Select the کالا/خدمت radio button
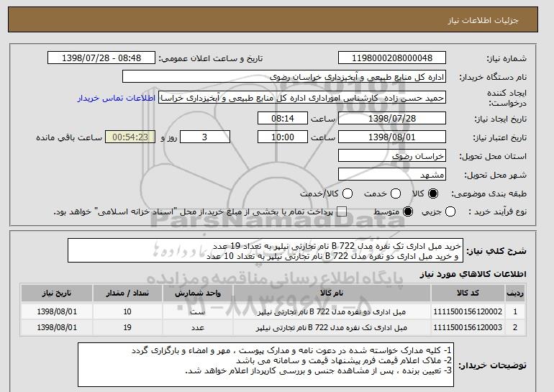The height and width of the screenshot is (392, 554). pyautogui.click(x=348, y=193)
